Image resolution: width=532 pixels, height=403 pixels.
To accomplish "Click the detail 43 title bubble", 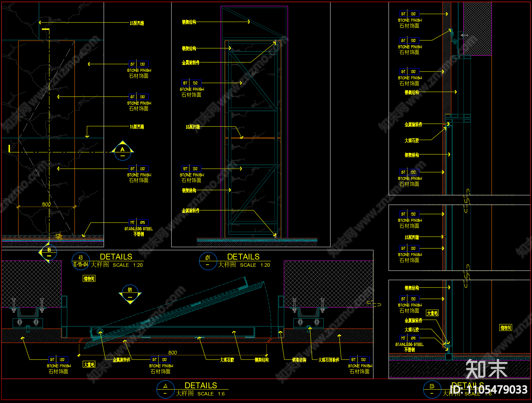I will pos(81,261).
